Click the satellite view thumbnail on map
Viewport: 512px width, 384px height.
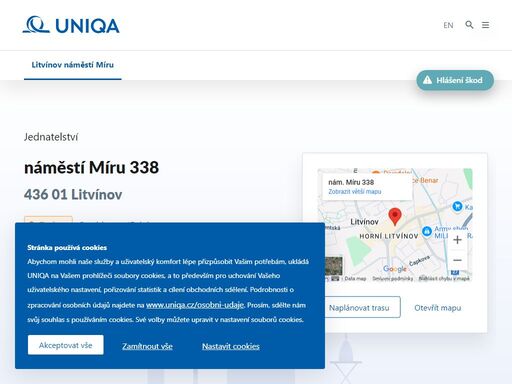click(334, 266)
